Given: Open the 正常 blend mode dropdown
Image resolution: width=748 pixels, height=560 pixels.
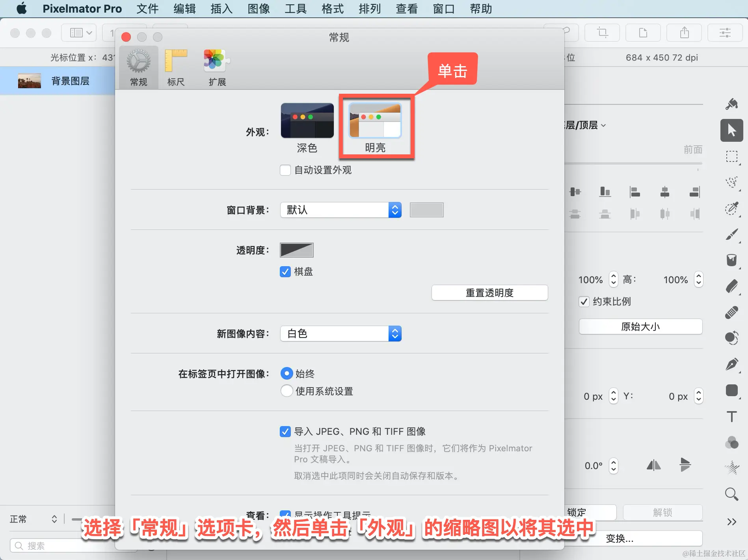Looking at the screenshot, I should click(x=33, y=519).
